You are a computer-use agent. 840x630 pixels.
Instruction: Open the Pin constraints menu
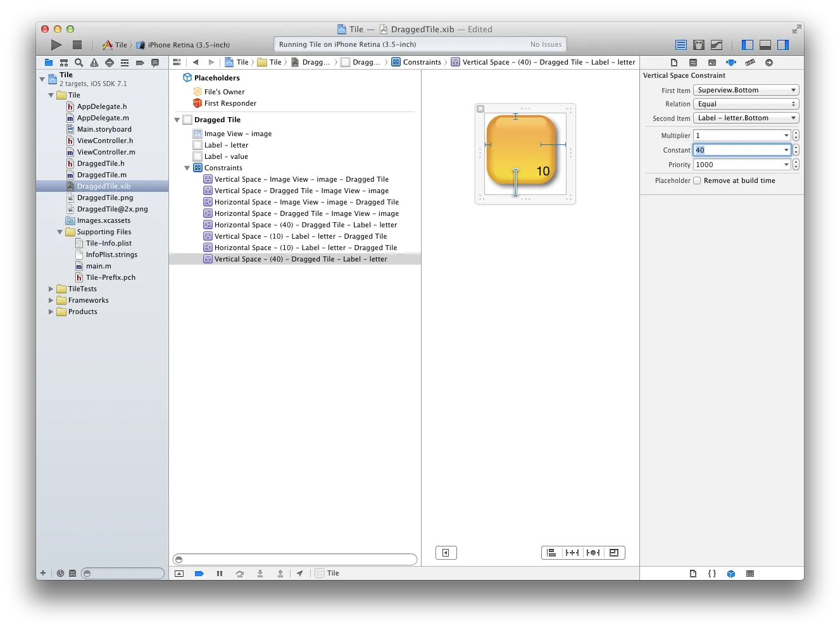tap(572, 553)
